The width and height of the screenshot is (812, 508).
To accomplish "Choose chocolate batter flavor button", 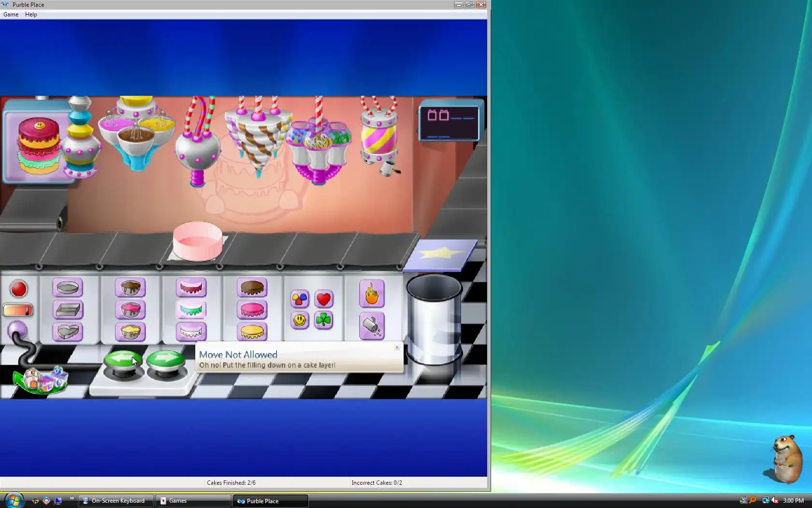I will [130, 287].
